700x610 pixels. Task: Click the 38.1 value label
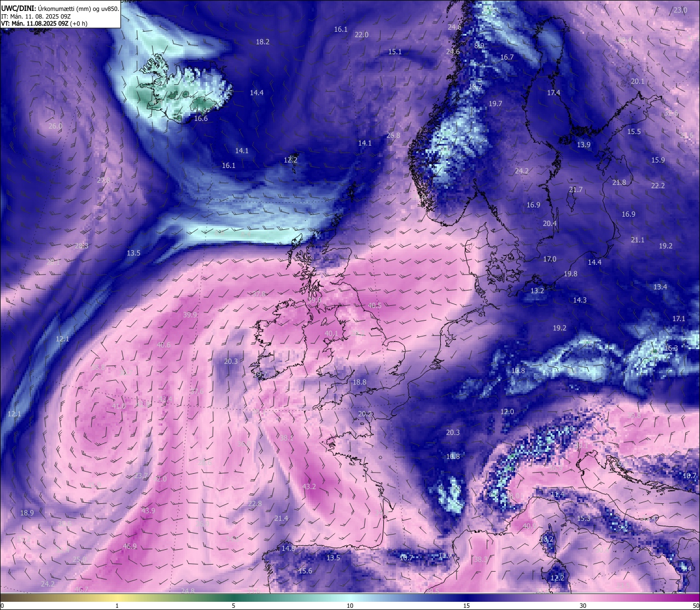(287, 438)
